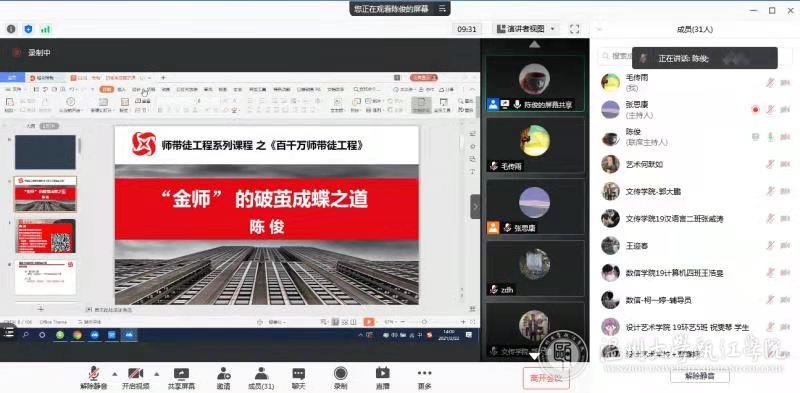This screenshot has width=800, height=393.
Task: Toggle microphone icon for 王波蓉
Action: pyautogui.click(x=770, y=245)
